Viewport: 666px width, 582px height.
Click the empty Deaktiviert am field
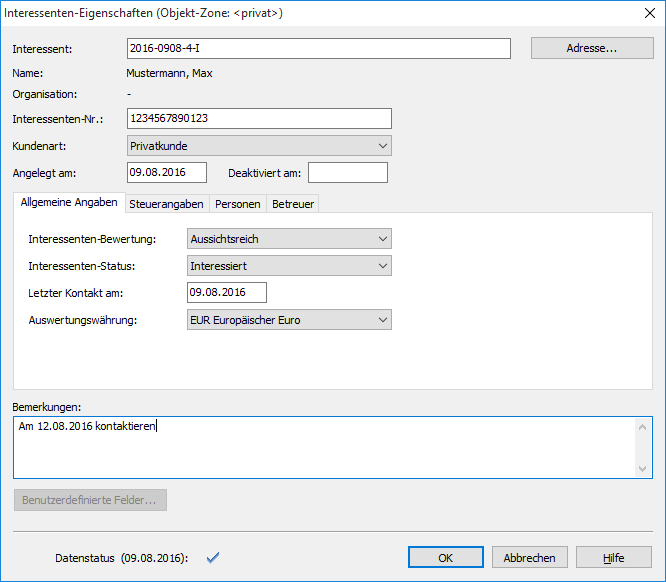click(x=347, y=173)
